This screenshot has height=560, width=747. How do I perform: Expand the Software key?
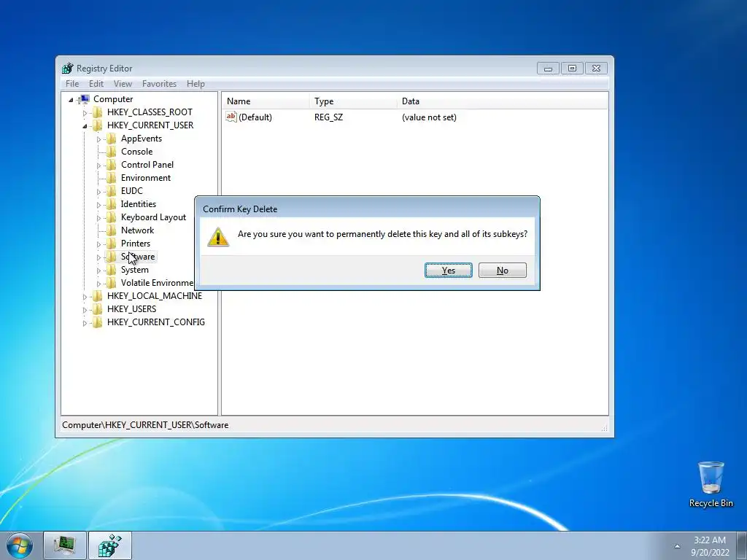pyautogui.click(x=98, y=257)
